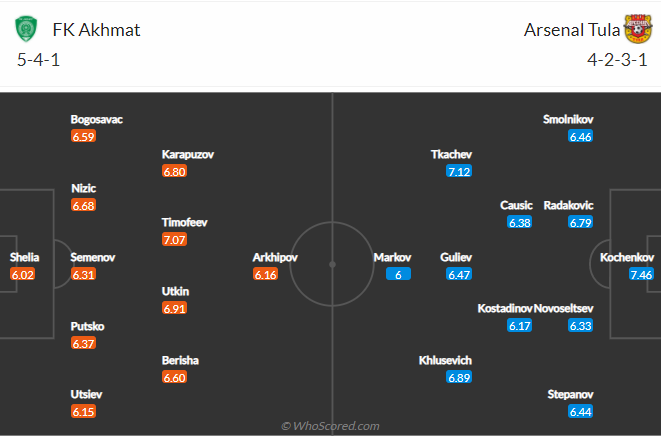Select Berisha's 6.60 rating badge

[x=174, y=377]
